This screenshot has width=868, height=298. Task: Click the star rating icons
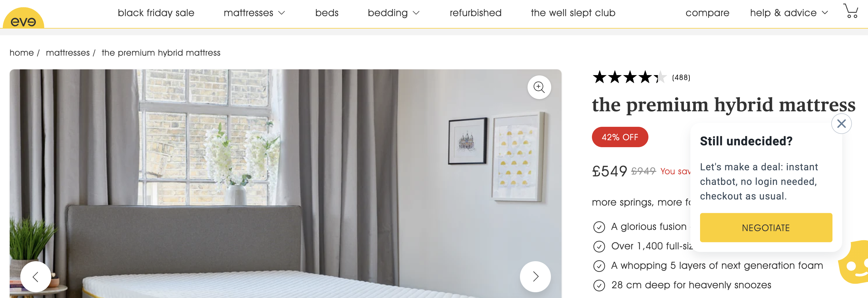(629, 77)
